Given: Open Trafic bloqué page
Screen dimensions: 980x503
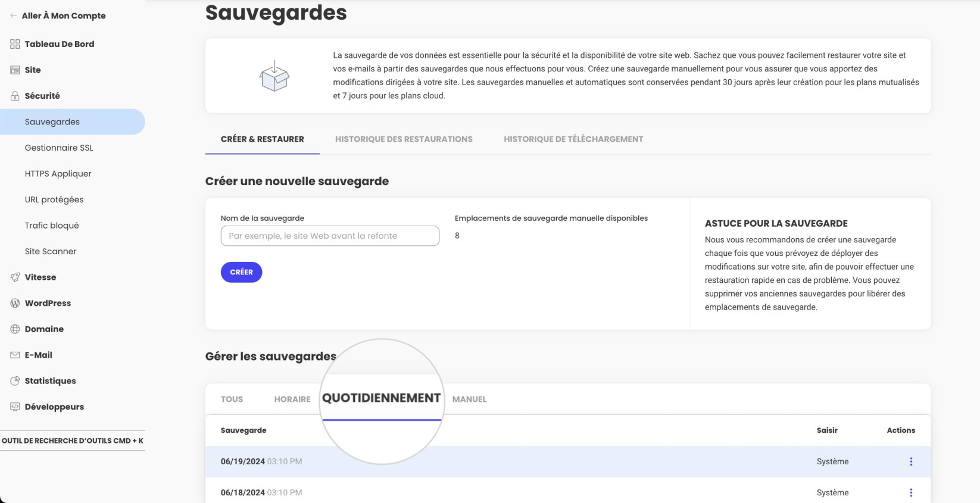Looking at the screenshot, I should tap(52, 226).
